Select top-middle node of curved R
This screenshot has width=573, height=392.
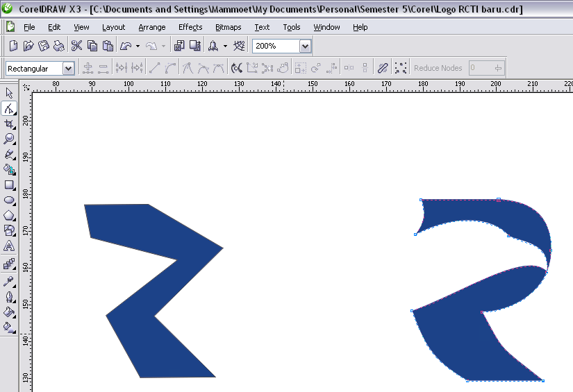tap(499, 200)
